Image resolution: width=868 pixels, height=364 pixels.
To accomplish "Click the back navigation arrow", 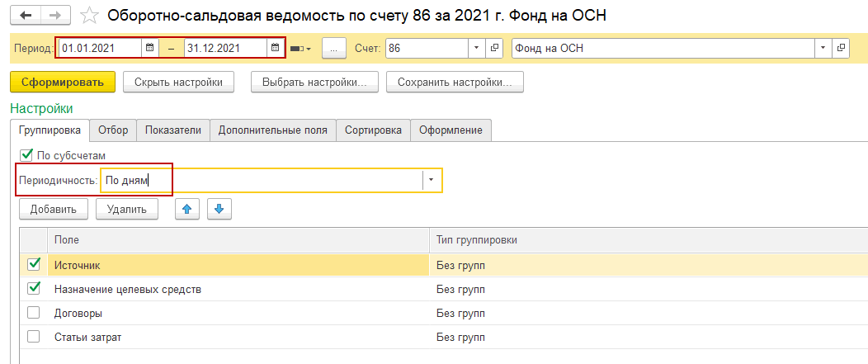I will 26,16.
